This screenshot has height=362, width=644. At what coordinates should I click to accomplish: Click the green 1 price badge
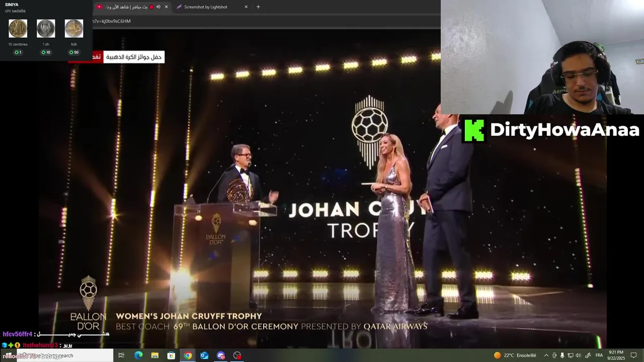coord(18,52)
